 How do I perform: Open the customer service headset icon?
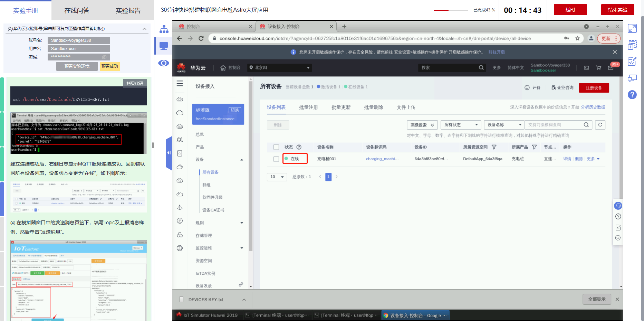(x=618, y=206)
